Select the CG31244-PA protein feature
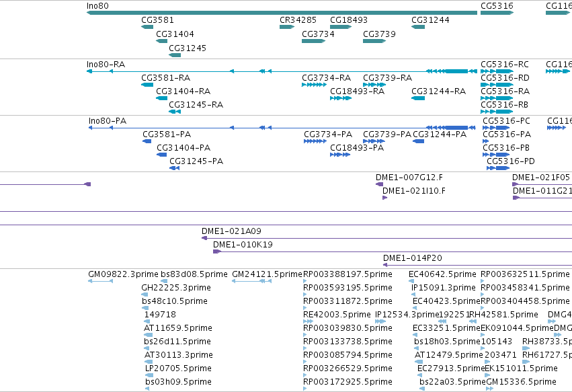 point(419,141)
